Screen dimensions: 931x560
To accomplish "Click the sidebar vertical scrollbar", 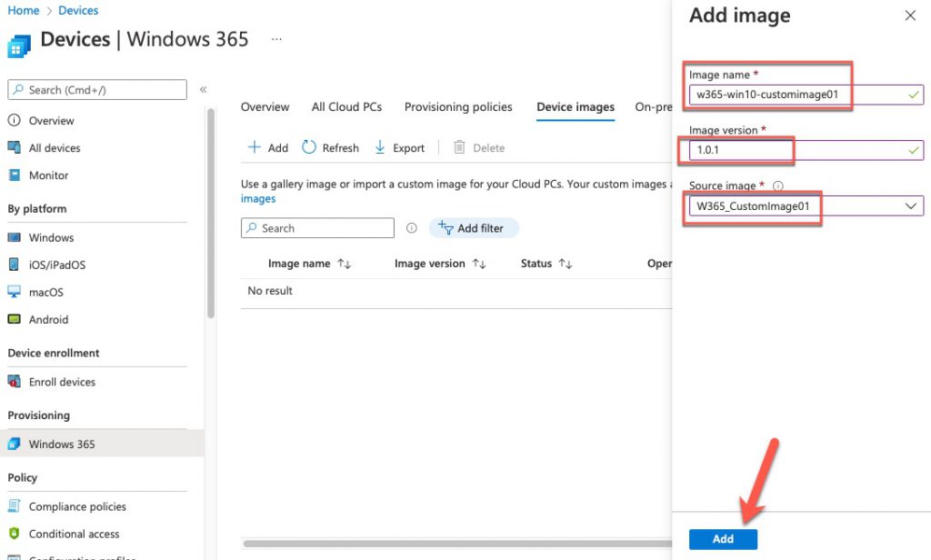I will point(211,213).
